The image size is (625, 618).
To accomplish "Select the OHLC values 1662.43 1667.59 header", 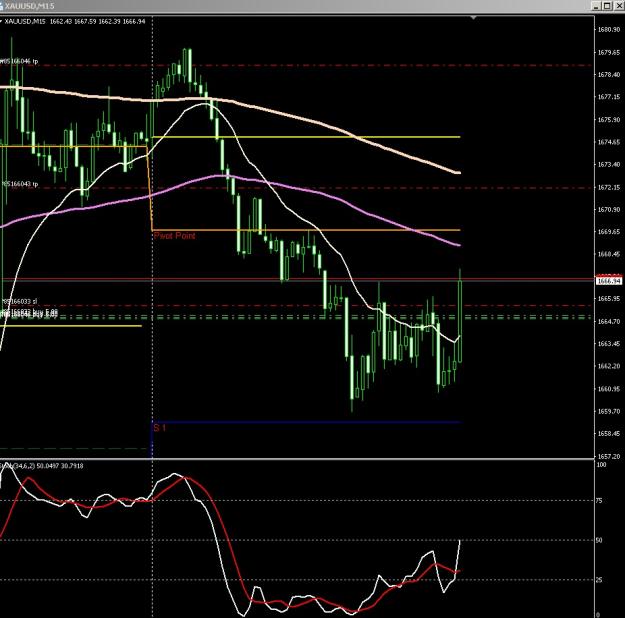I will [x=97, y=22].
